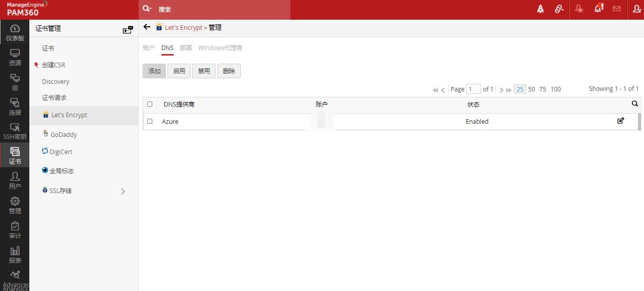Click the back arrow before Let's Encrypt
Viewport: 644px width, 291px height.
[x=147, y=27]
